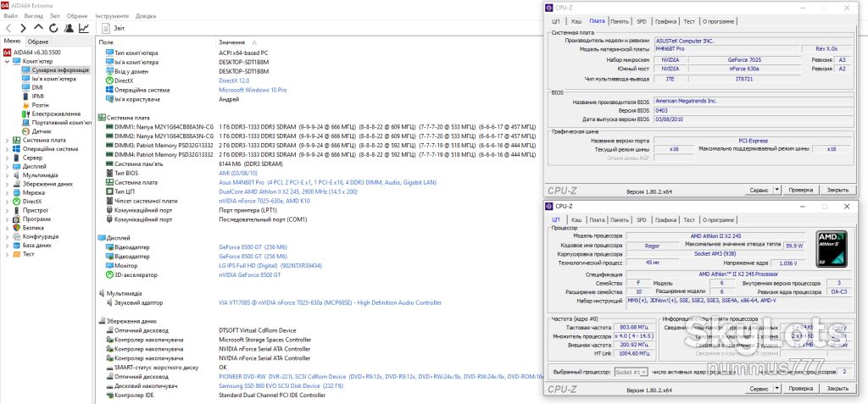Switch to Память tab in upper CPU-Z window
868x404 pixels.
coord(620,21)
